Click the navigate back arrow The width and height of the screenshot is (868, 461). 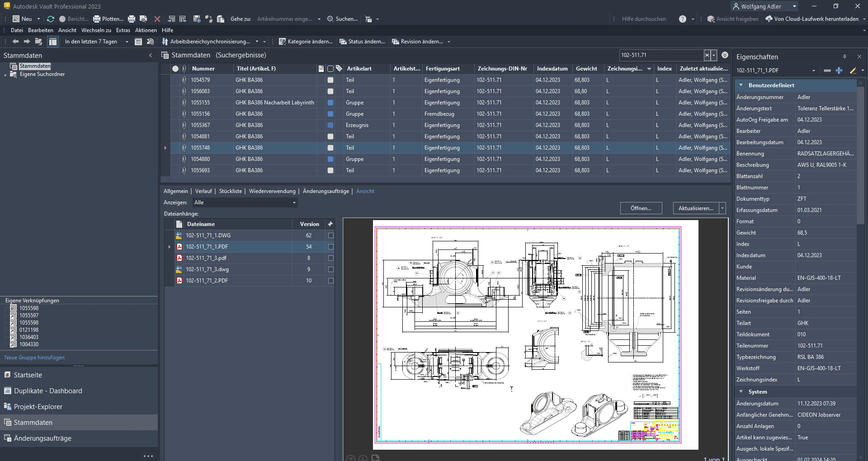tap(15, 42)
